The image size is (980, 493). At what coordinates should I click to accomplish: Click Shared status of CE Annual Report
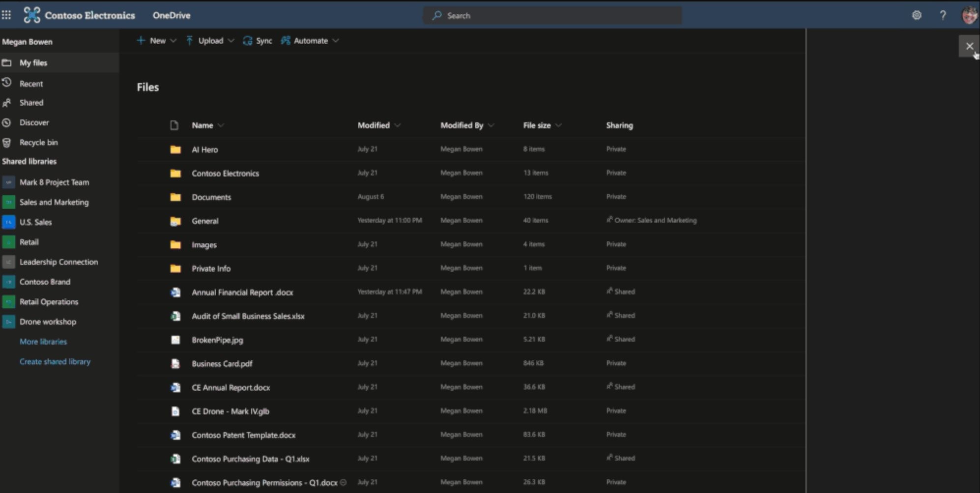point(621,387)
